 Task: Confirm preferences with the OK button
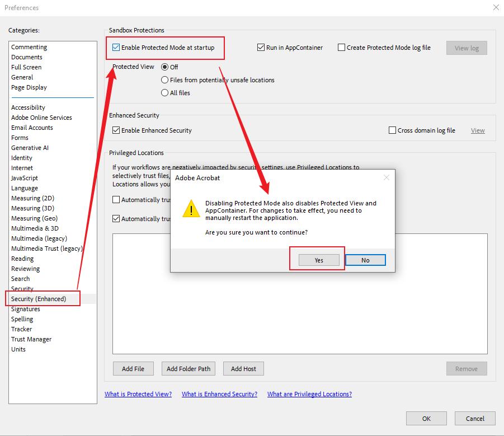(426, 418)
